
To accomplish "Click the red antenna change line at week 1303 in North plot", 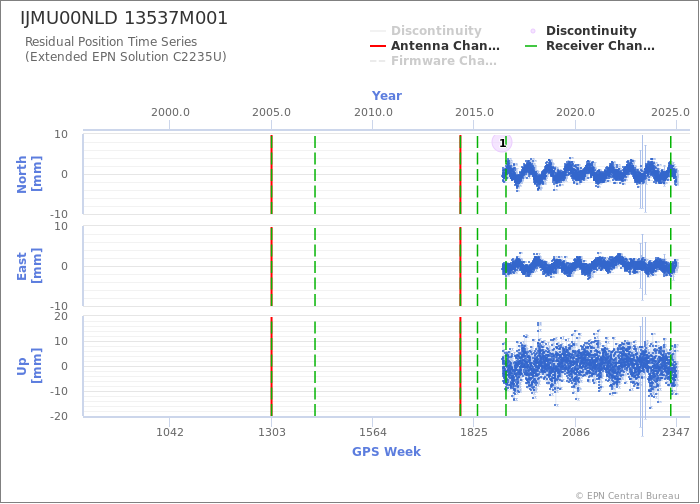I will point(271,174).
